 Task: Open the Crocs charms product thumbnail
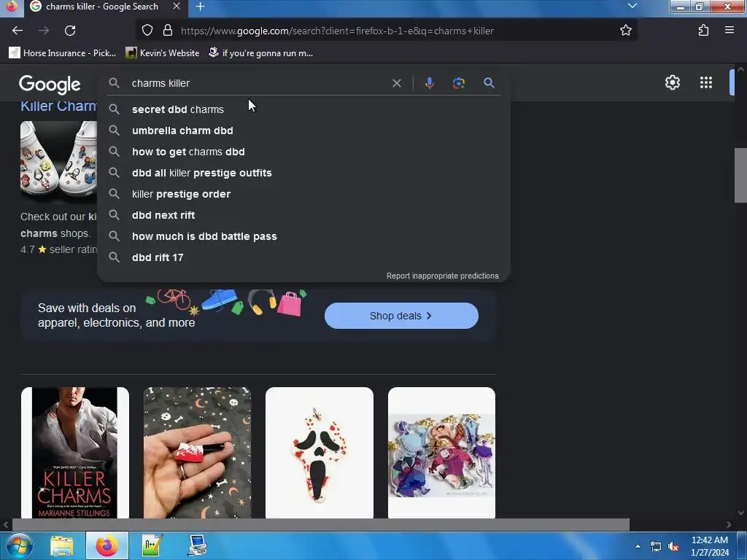point(58,162)
